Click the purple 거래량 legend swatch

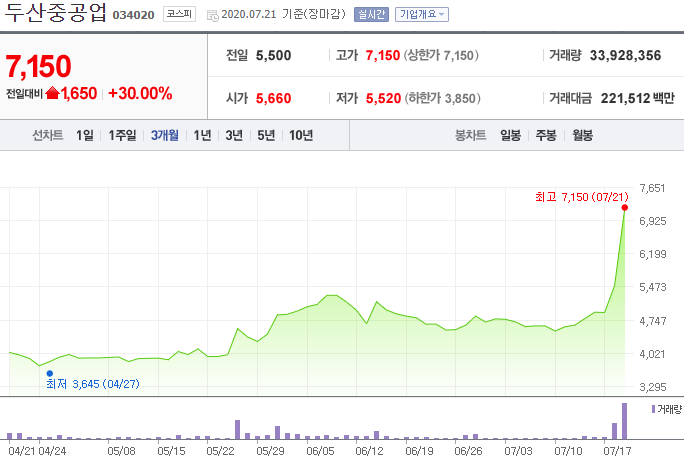click(653, 409)
